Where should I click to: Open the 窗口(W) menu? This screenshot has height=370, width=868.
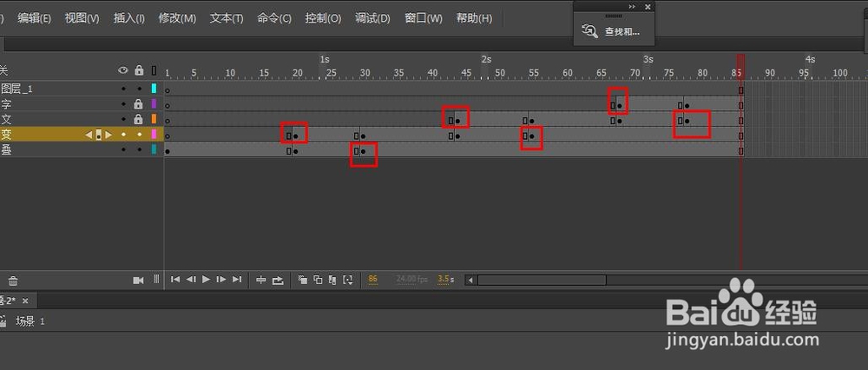pyautogui.click(x=424, y=17)
